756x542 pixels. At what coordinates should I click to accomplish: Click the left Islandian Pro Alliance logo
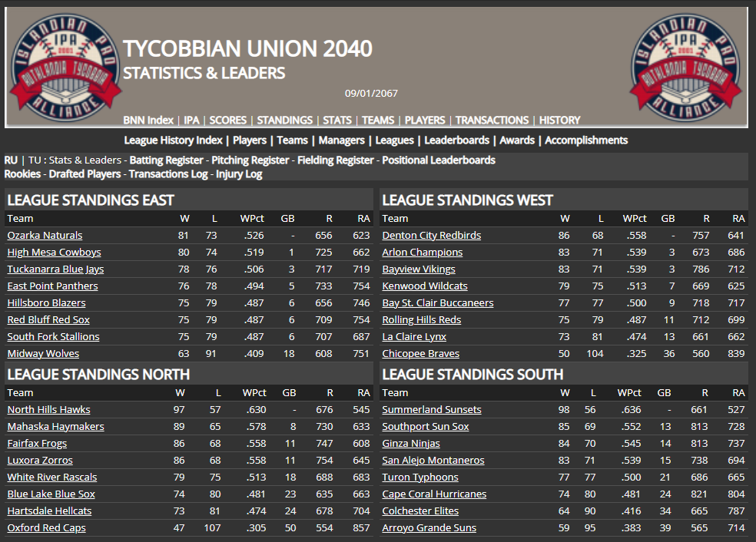(65, 67)
